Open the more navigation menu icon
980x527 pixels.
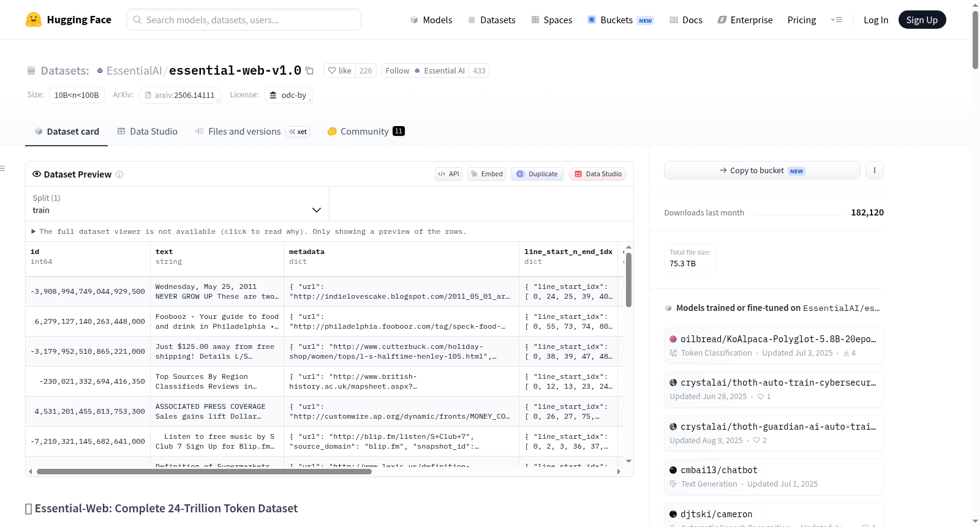836,20
